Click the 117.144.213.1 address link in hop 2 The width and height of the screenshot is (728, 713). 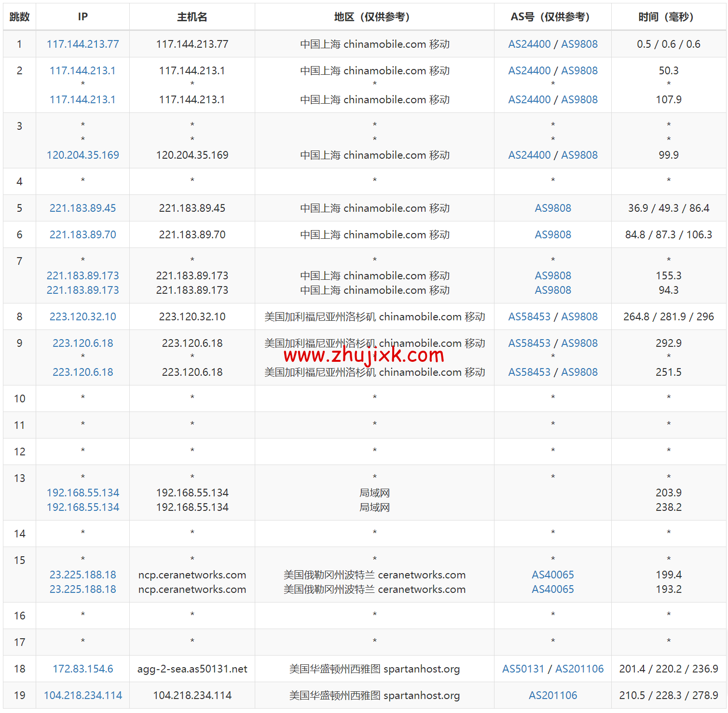(82, 70)
